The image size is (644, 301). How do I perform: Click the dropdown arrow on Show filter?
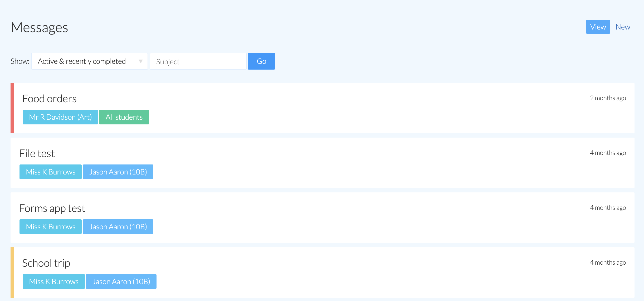point(141,61)
